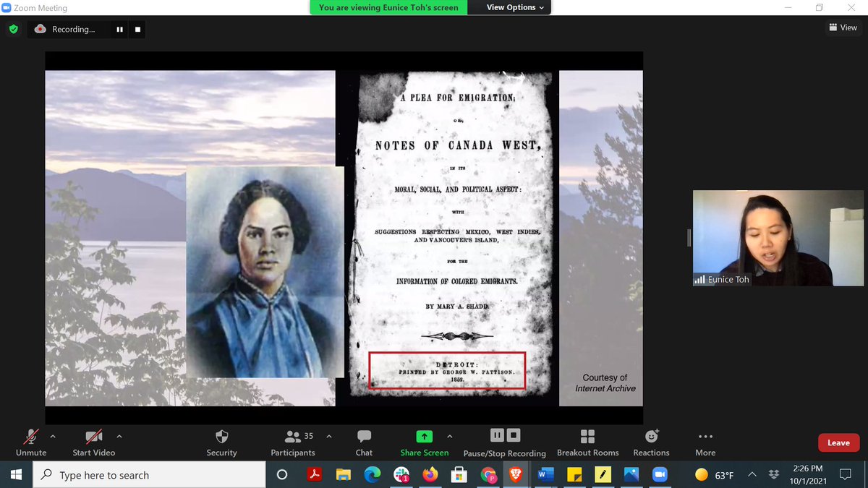Screen dimensions: 868x488
Task: Pause recording in bottom toolbar
Action: (x=497, y=435)
